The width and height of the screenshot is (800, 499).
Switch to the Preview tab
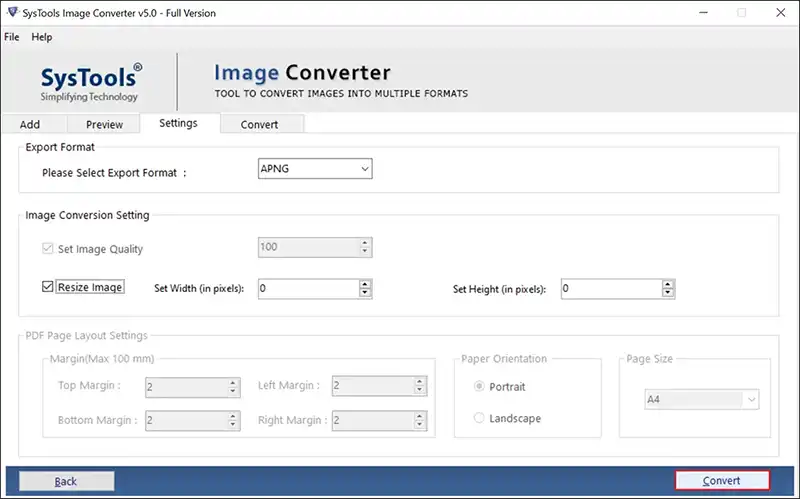[x=104, y=124]
